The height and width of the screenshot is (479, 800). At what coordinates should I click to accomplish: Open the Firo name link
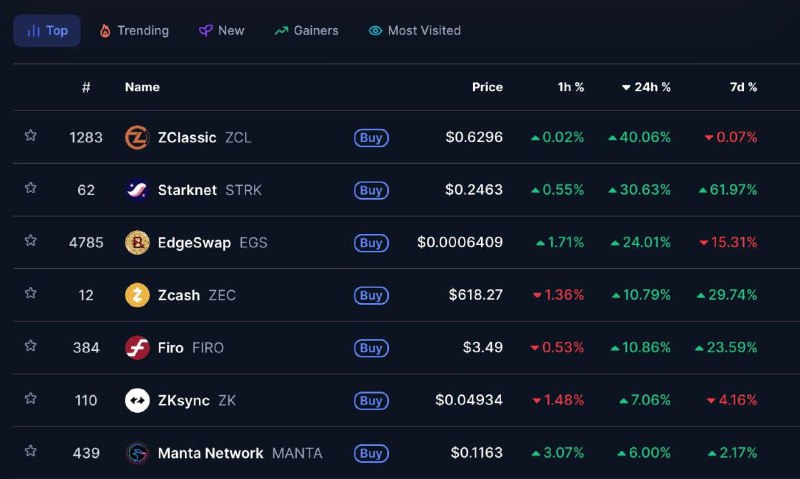click(x=171, y=348)
